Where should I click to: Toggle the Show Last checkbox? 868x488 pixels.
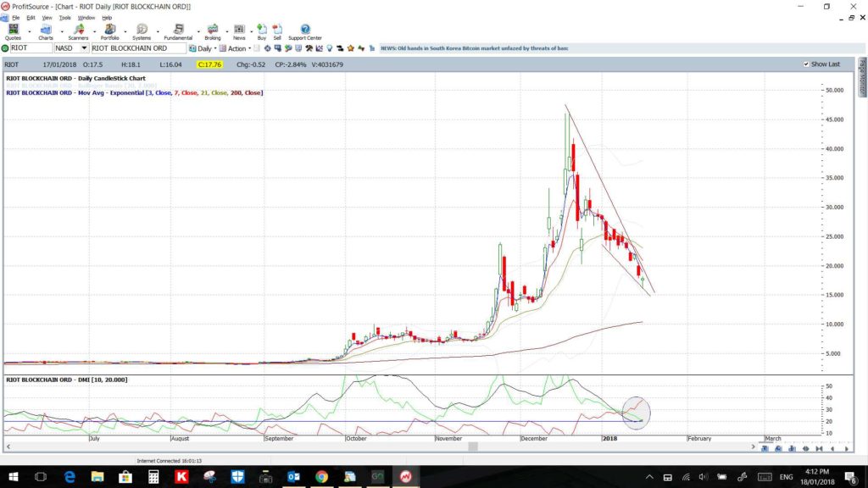coord(806,64)
